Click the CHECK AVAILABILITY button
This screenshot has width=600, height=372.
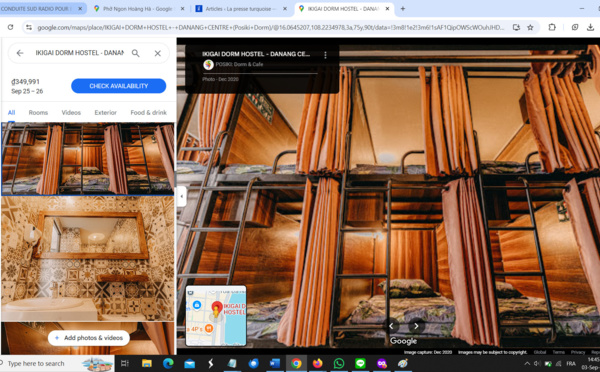[x=119, y=86]
